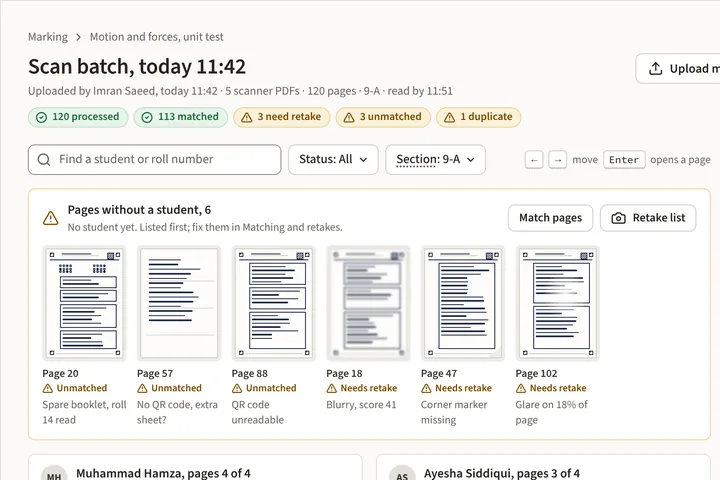Click the MH avatar for Muhammad Hamza
This screenshot has width=720, height=480.
(54, 474)
